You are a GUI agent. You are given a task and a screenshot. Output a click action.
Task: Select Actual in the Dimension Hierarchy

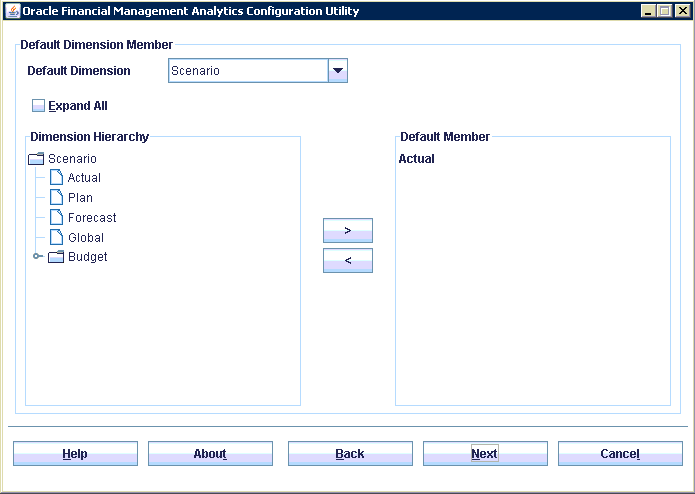point(84,178)
